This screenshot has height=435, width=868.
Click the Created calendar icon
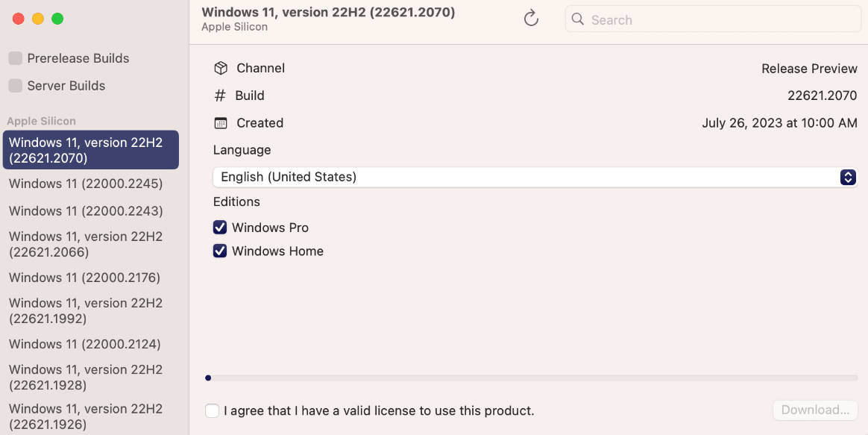click(x=221, y=123)
